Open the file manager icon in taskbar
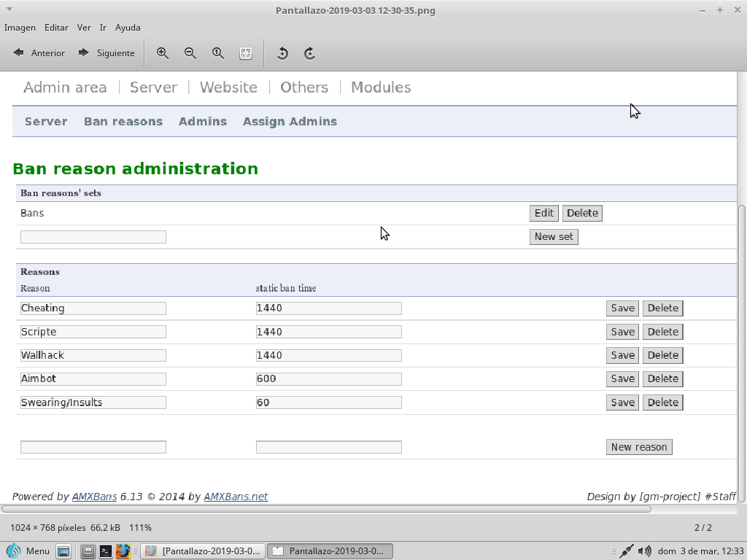 tap(88, 551)
